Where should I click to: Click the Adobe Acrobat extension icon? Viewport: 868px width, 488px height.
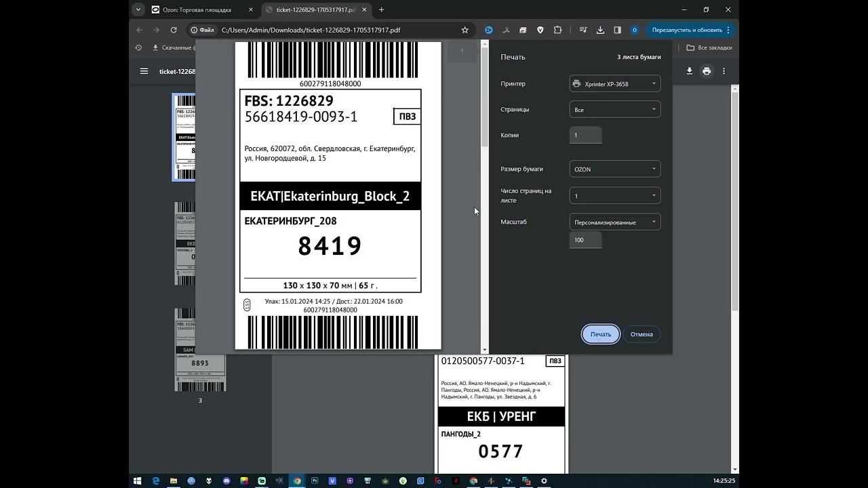pos(506,30)
